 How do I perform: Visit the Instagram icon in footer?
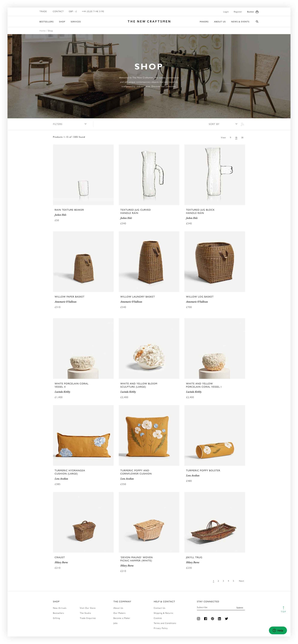point(198,619)
